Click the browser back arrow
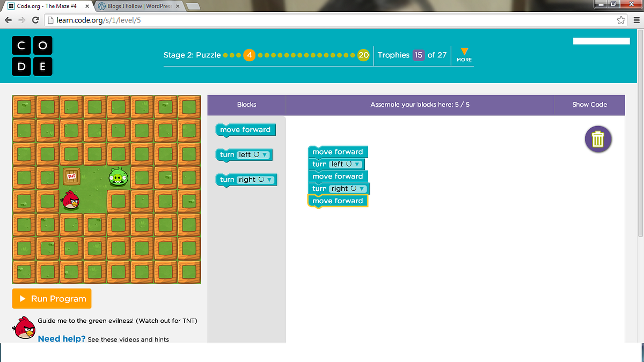 pyautogui.click(x=8, y=20)
